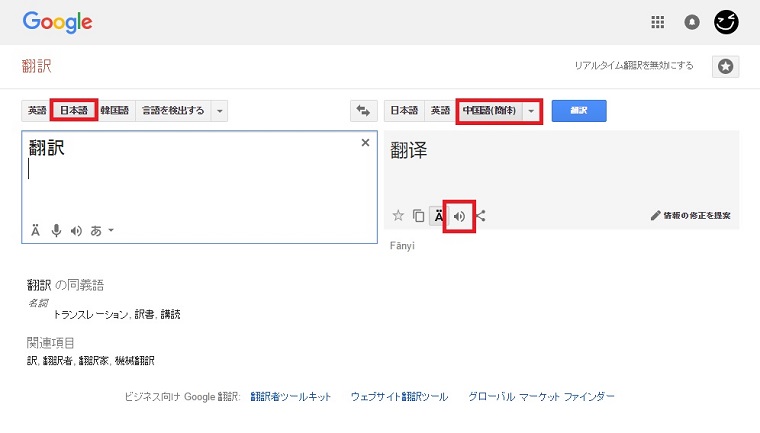
Task: Click synonym 訳書
Action: tap(144, 314)
